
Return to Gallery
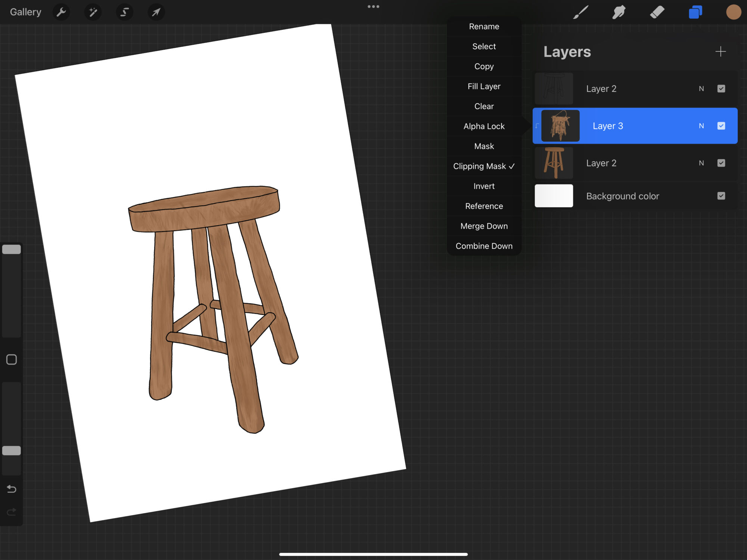[x=25, y=12]
